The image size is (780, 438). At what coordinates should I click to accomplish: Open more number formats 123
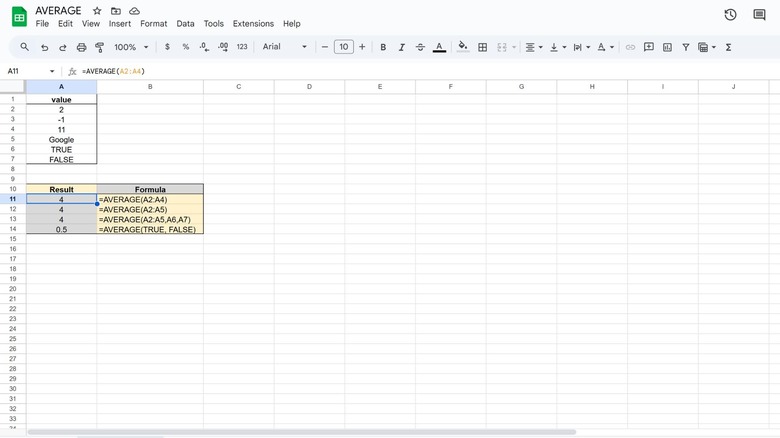pos(242,47)
